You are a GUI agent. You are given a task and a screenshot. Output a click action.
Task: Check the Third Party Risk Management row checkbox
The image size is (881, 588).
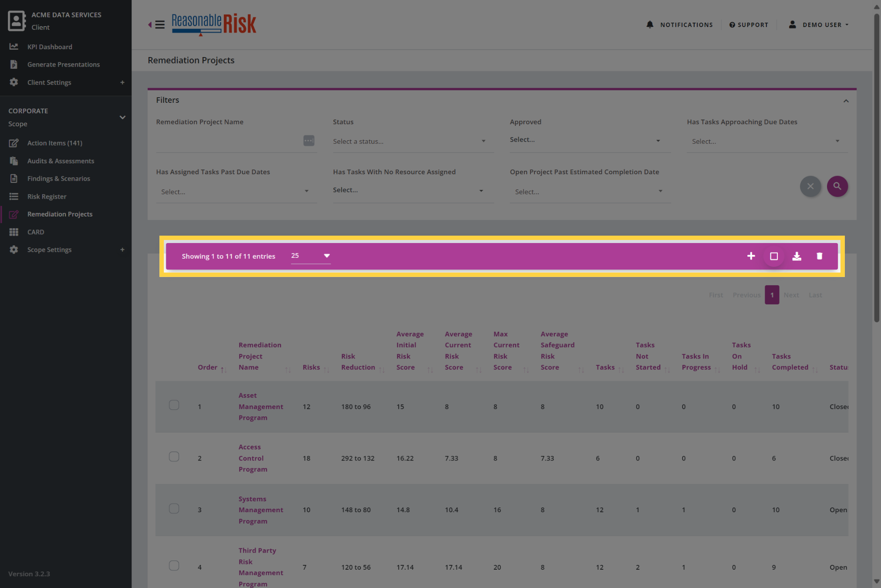174,565
